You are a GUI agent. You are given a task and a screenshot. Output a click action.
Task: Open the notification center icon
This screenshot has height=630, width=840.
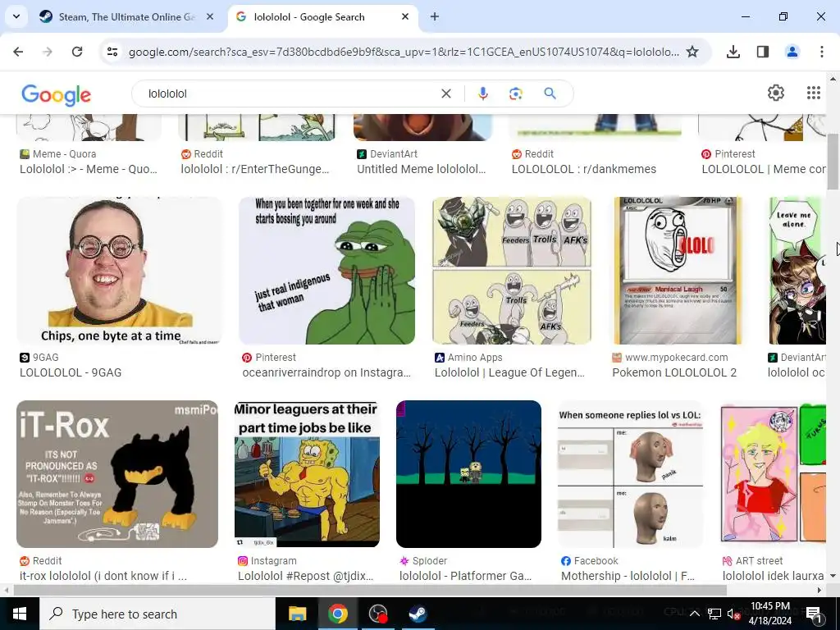[x=813, y=614]
